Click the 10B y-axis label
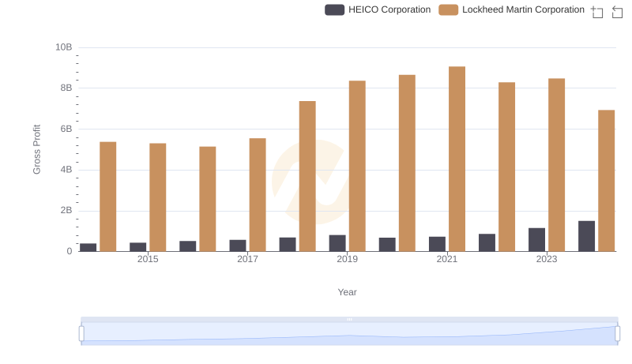Screen dimensions: 632x364 tap(64, 47)
